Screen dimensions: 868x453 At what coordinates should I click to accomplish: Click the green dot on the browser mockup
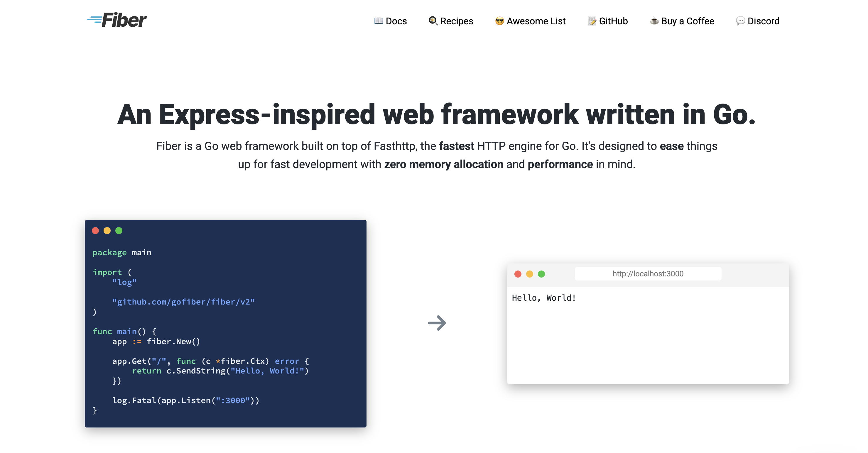[541, 274]
